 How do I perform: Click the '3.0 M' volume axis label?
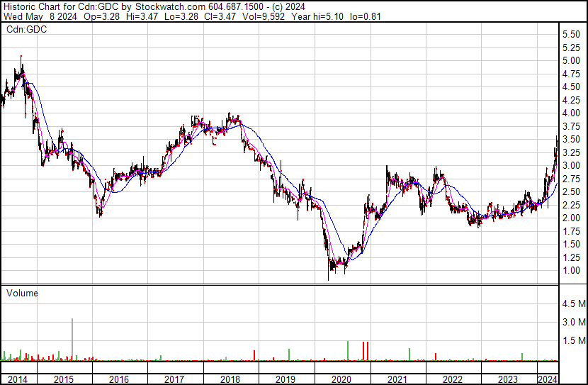[574, 322]
